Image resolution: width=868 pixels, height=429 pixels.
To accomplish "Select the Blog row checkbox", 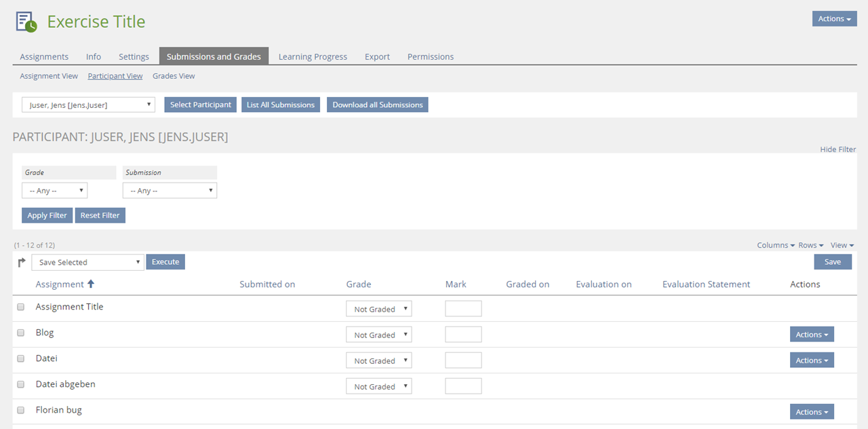I will click(x=20, y=333).
